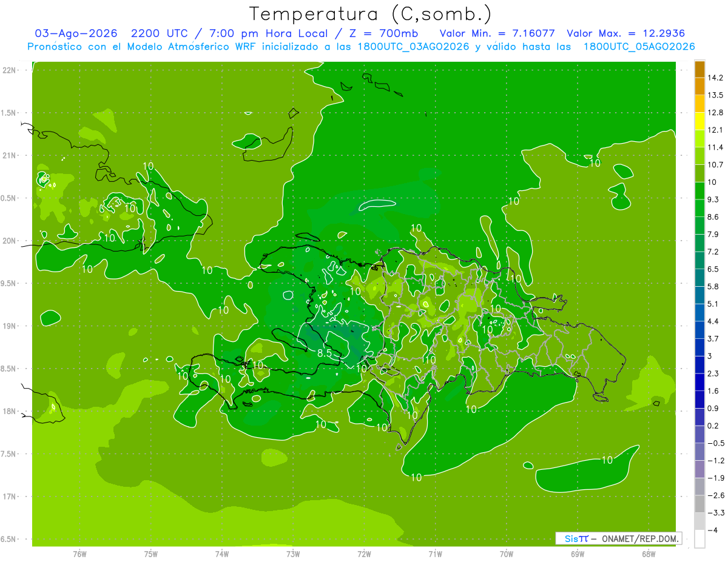Screen dimensions: 728x562
Task: Select the date text "03-Ago-2026"
Action: pos(76,33)
